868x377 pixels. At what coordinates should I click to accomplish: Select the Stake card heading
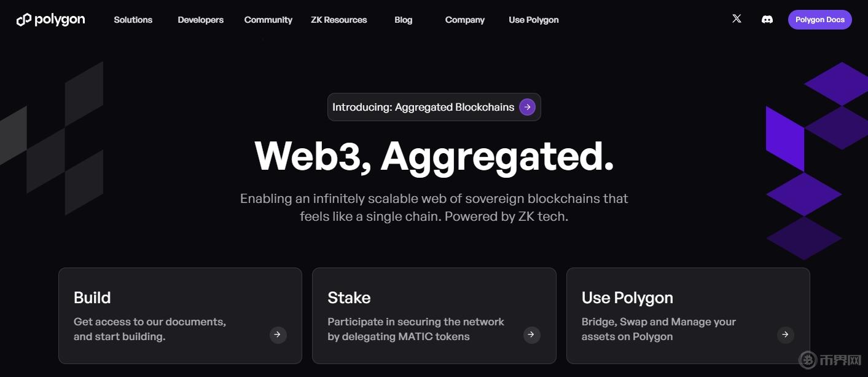(349, 298)
